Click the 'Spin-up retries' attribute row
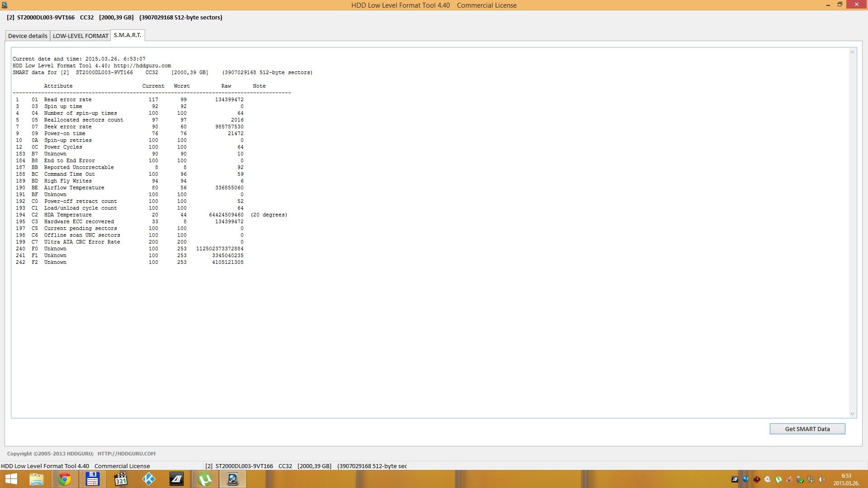The height and width of the screenshot is (488, 868). pos(130,140)
